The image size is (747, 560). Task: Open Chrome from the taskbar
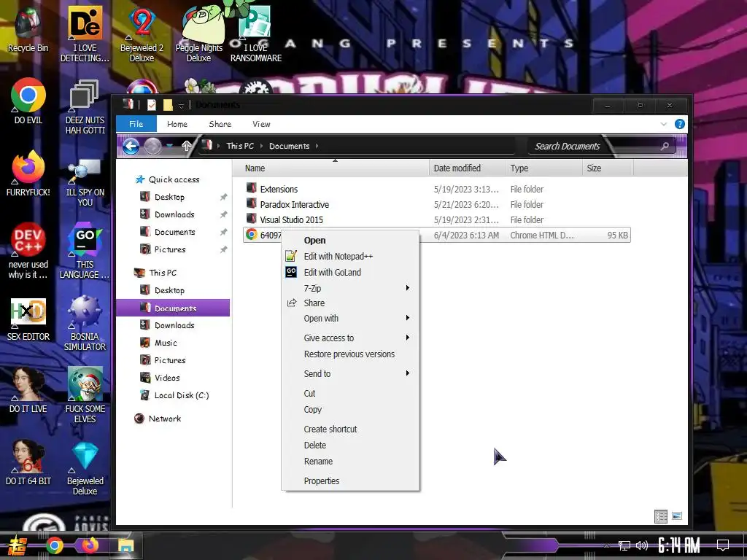tap(54, 545)
